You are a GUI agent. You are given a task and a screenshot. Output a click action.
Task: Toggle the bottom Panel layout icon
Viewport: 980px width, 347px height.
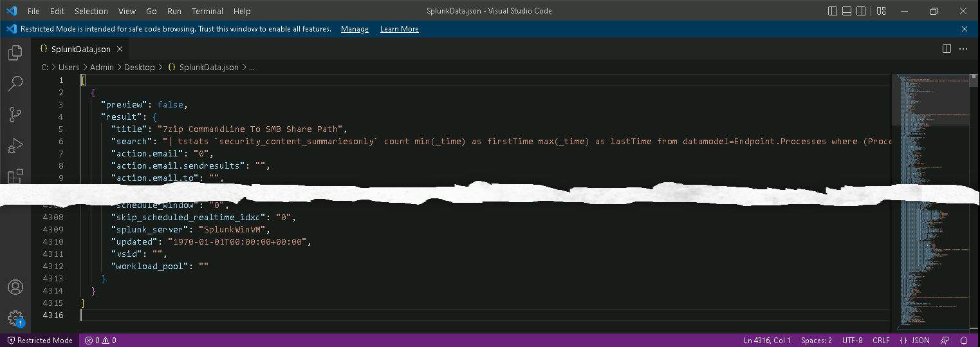(x=847, y=11)
